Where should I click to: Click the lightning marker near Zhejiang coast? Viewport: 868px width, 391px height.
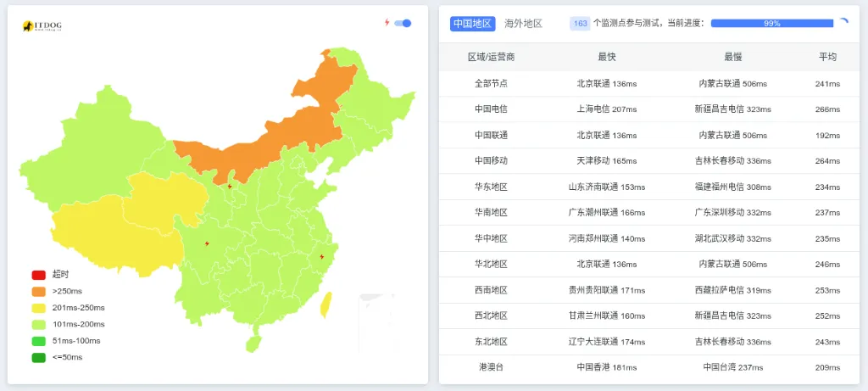(321, 256)
